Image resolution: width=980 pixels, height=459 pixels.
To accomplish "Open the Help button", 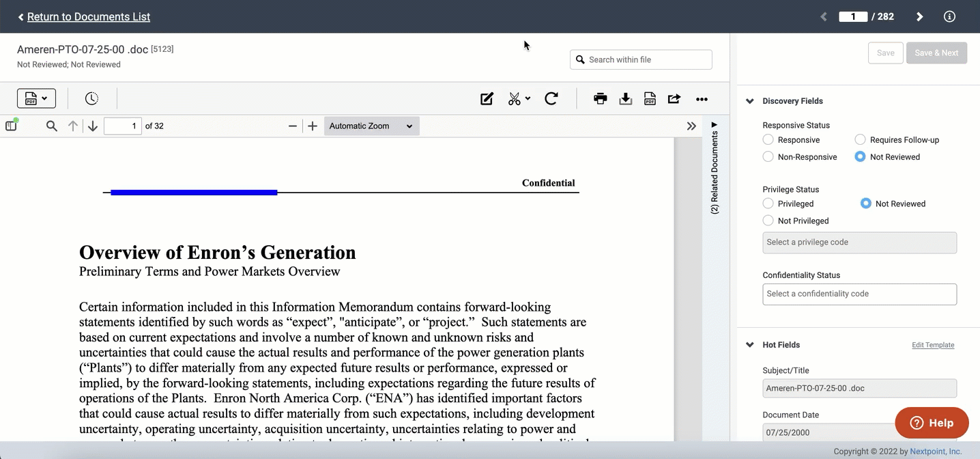I will (932, 423).
